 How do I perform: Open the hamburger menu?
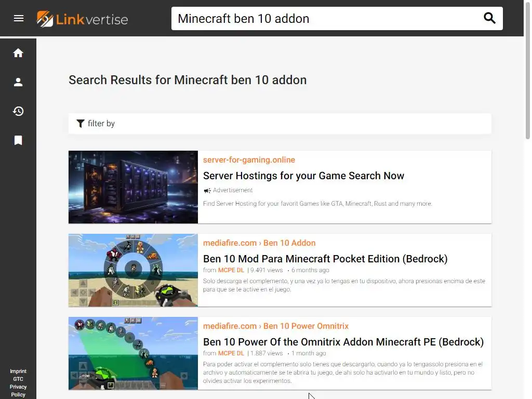coord(19,18)
